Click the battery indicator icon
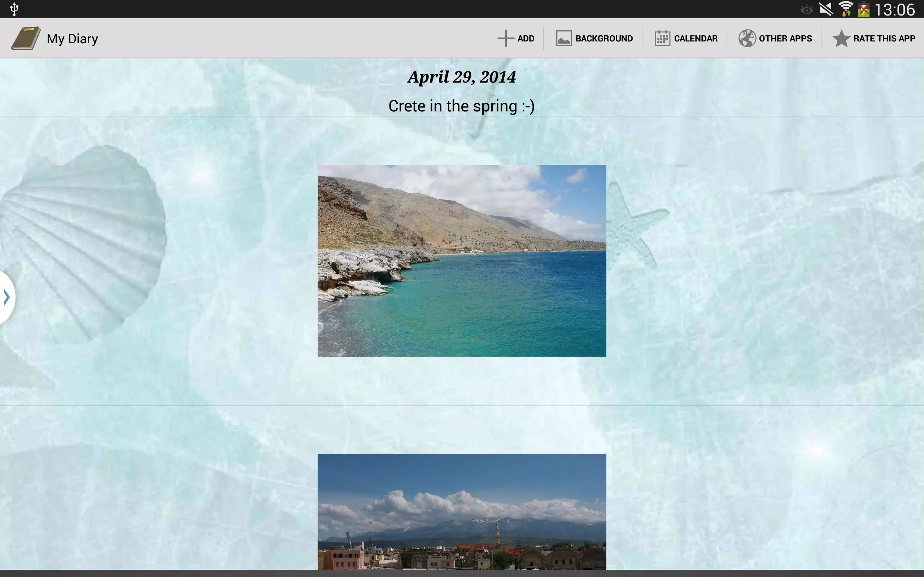Viewport: 924px width, 577px height. [864, 9]
